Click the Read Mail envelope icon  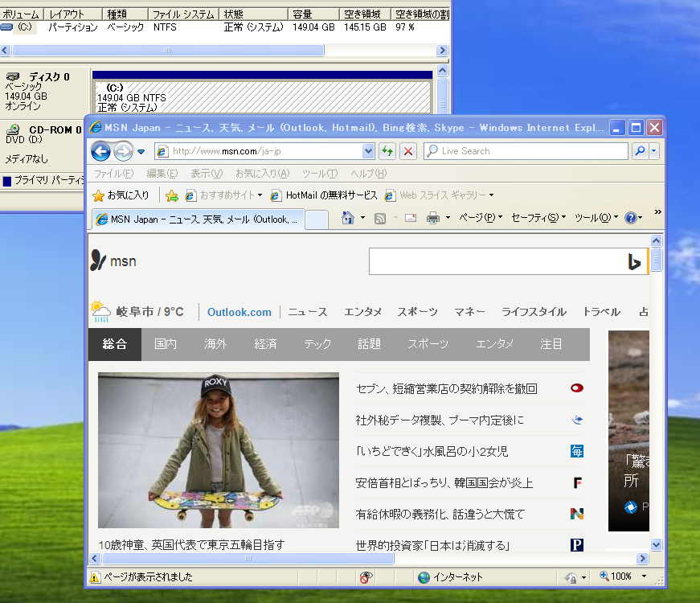coord(411,217)
